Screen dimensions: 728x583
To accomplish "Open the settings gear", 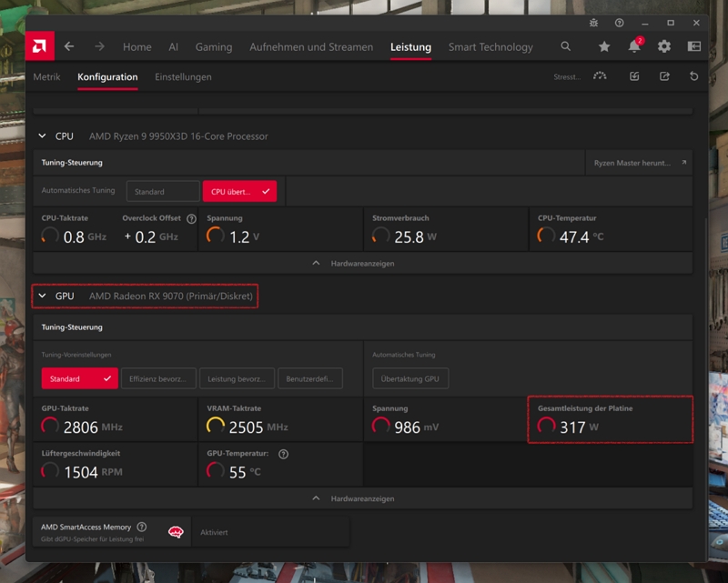I will coord(664,46).
